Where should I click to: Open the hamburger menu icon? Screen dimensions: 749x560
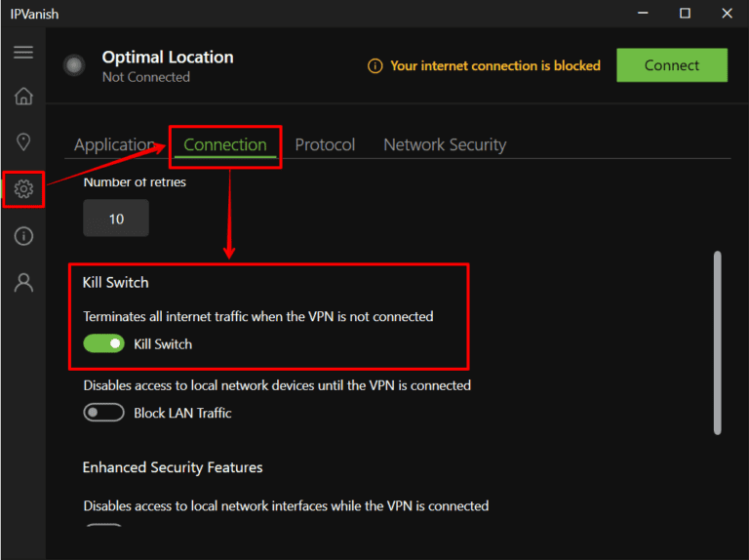23,53
